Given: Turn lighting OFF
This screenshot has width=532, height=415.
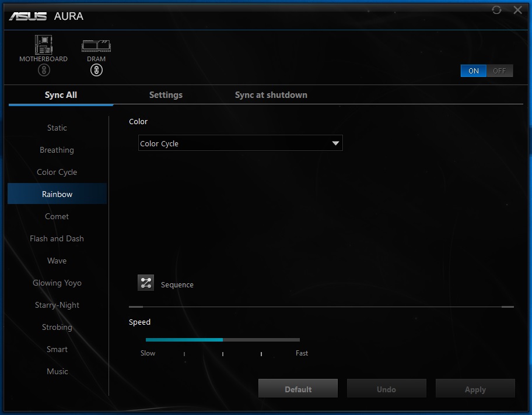Looking at the screenshot, I should coord(499,71).
